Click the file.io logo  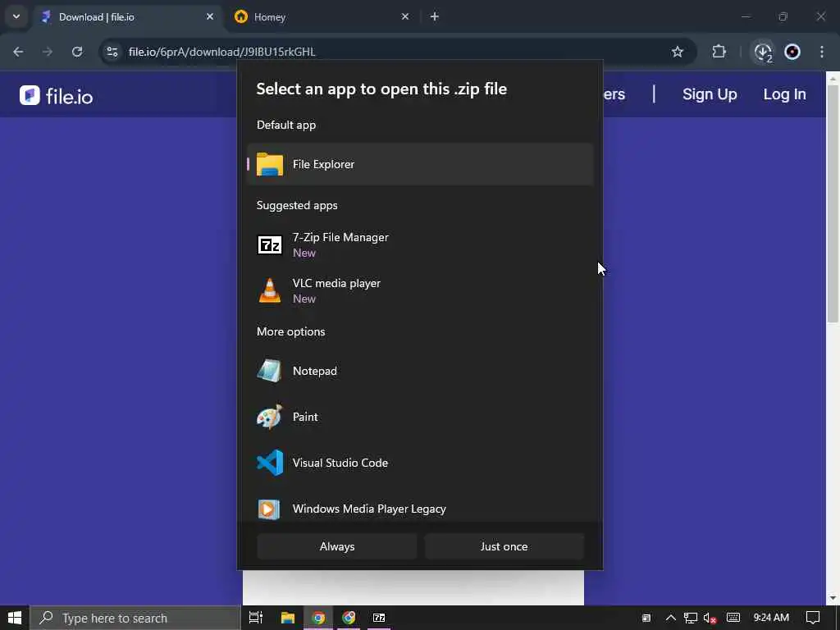pos(57,96)
